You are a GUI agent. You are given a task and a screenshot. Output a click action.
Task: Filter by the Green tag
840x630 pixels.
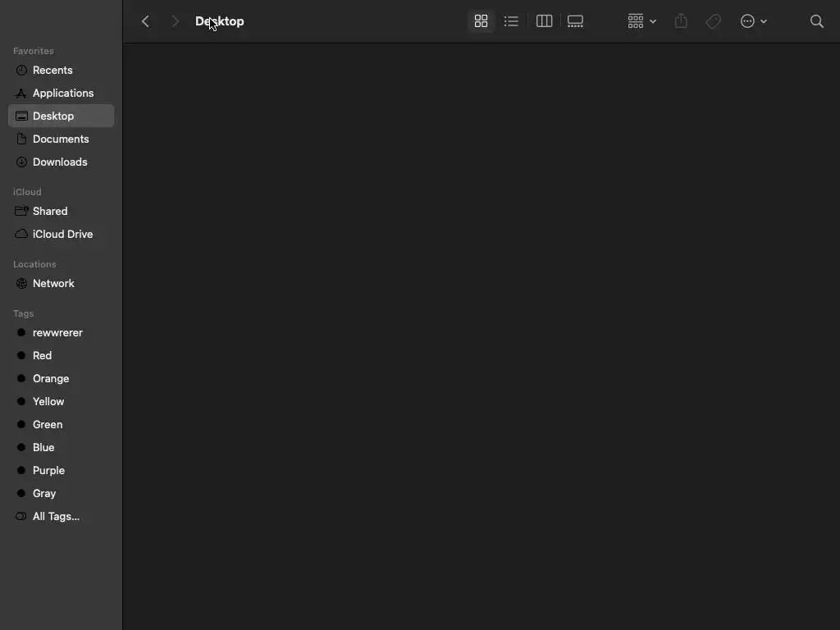(61, 425)
